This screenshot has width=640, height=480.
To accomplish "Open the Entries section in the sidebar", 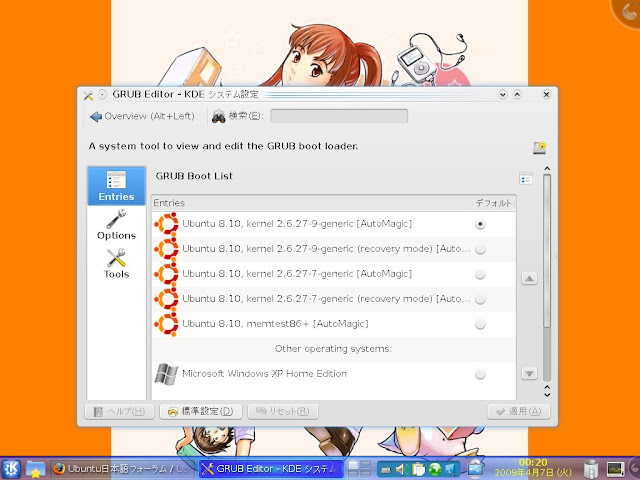I will click(x=116, y=186).
